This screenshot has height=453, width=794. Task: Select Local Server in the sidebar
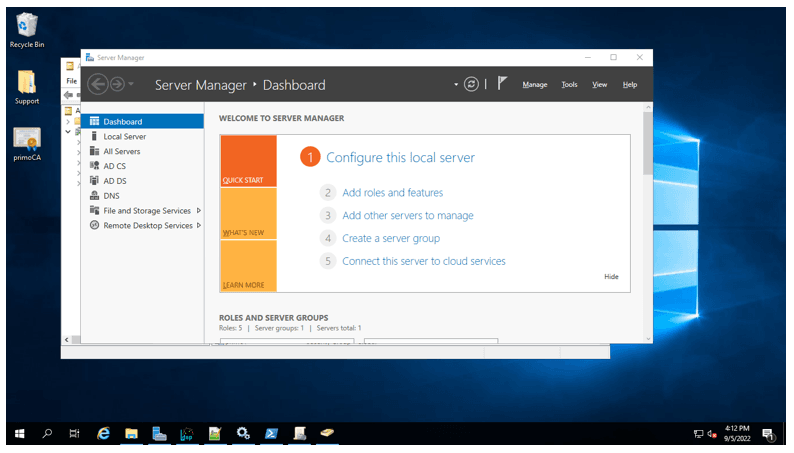[124, 136]
